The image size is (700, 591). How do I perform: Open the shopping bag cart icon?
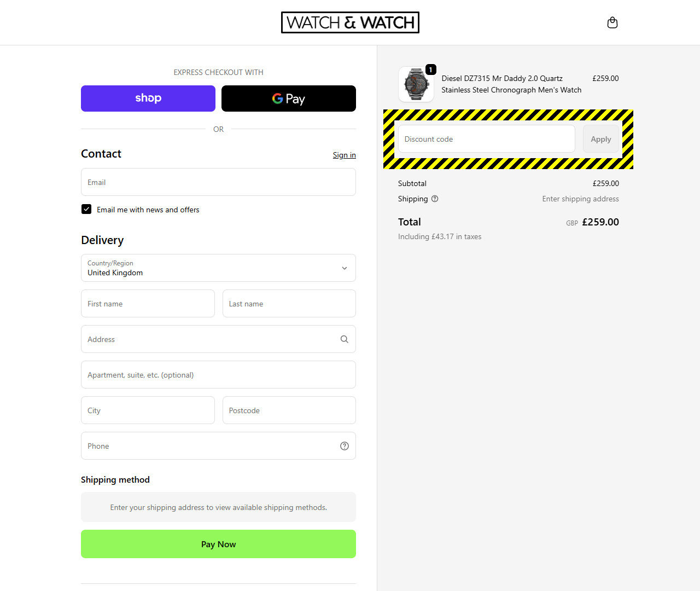[612, 22]
